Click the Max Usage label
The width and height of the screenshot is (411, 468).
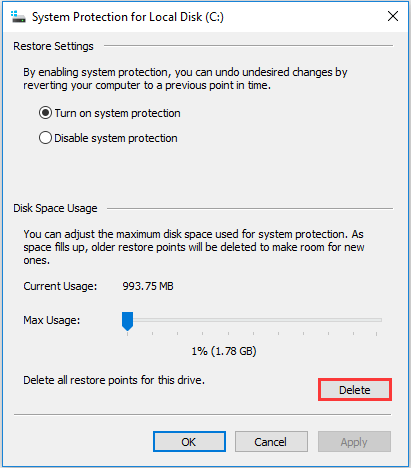[52, 320]
